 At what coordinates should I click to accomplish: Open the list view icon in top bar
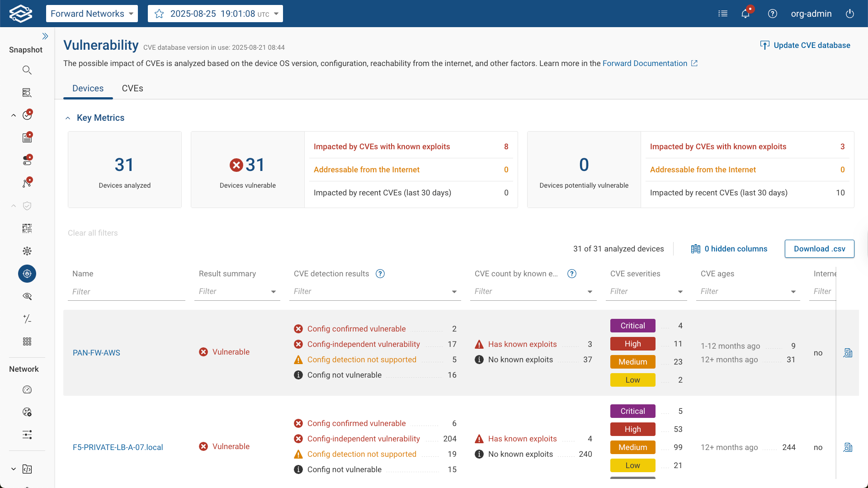[x=723, y=14]
